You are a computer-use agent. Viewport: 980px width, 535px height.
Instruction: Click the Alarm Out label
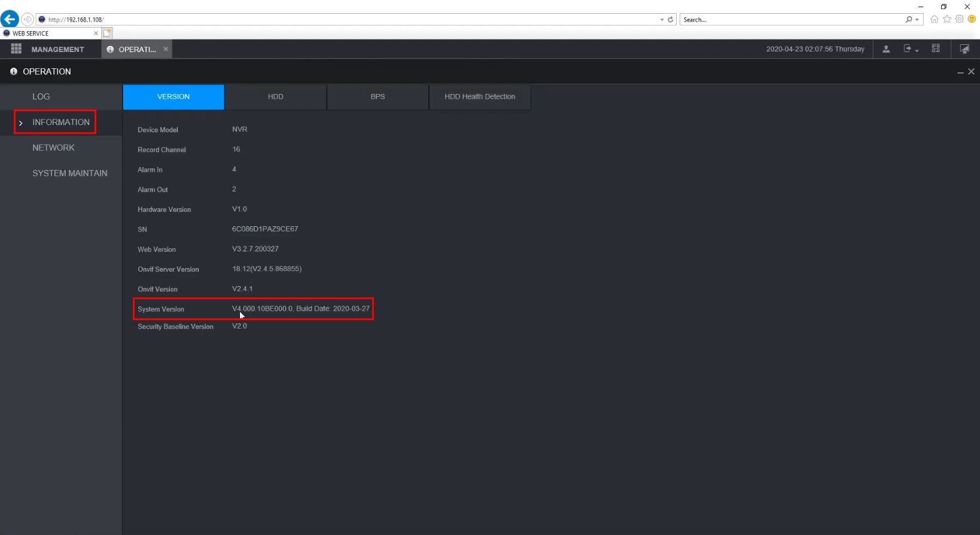[x=153, y=190]
